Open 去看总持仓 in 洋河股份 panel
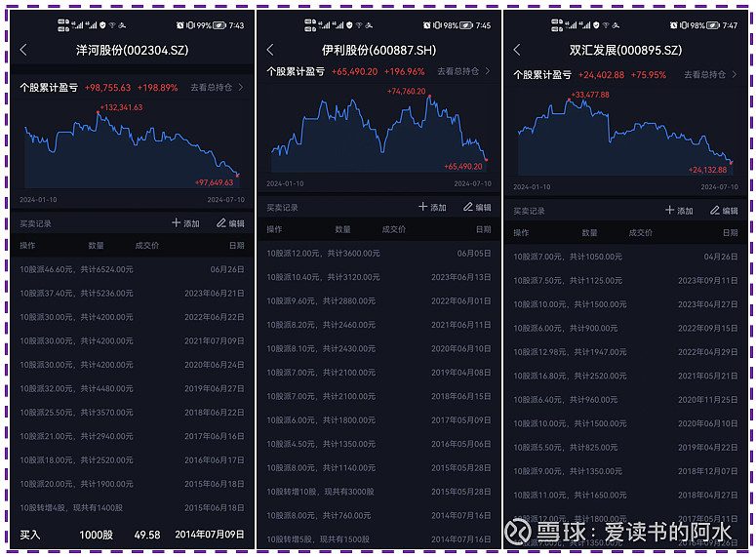 coord(217,87)
